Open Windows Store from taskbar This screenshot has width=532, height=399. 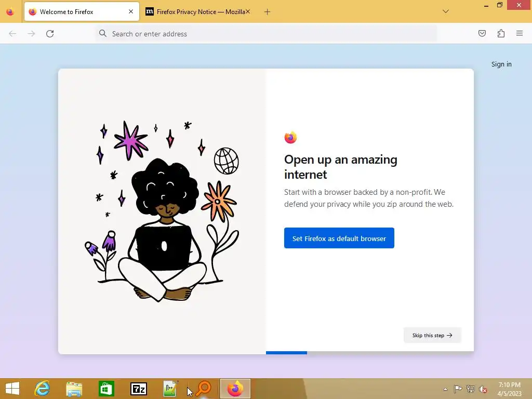coord(106,389)
